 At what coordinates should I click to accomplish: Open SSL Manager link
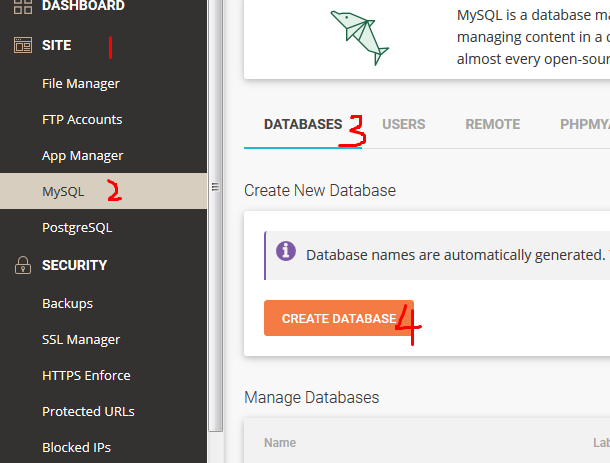pos(80,340)
